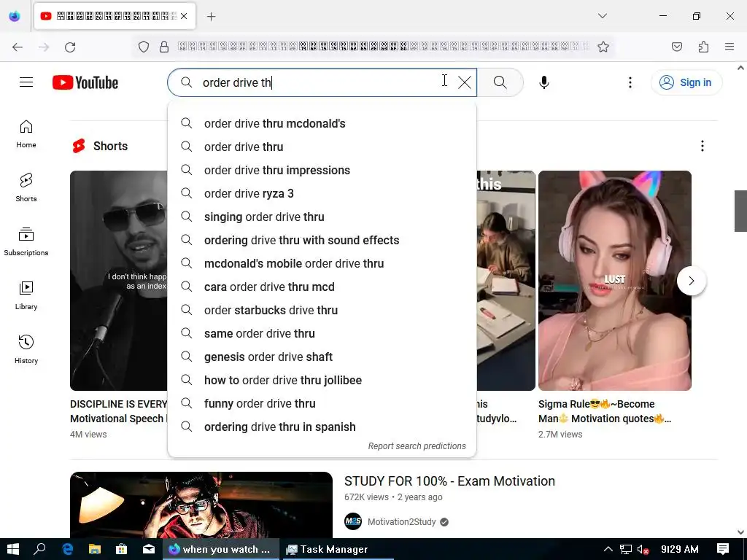This screenshot has height=560, width=747.
Task: Select suggestion 'ordering drive thru with sound effects'
Action: click(322, 241)
